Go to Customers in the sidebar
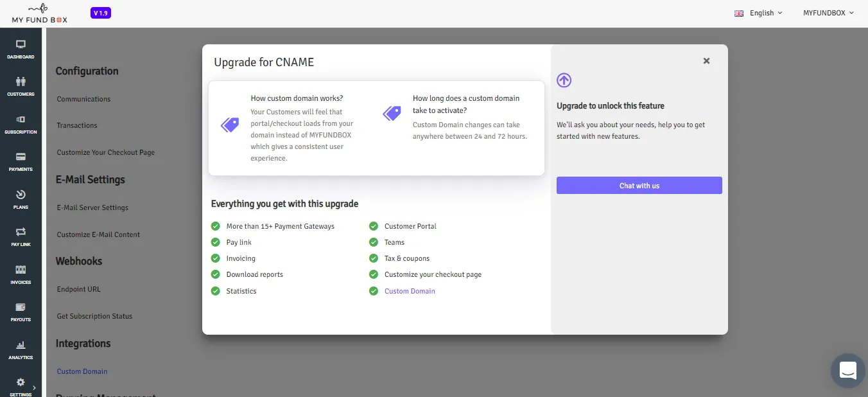Viewport: 868px width, 397px height. point(21,86)
